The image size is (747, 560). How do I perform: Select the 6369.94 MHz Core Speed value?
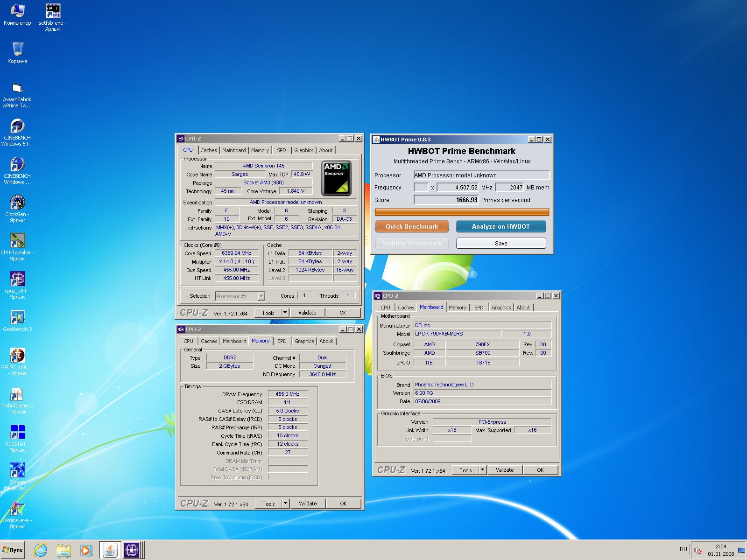[237, 253]
